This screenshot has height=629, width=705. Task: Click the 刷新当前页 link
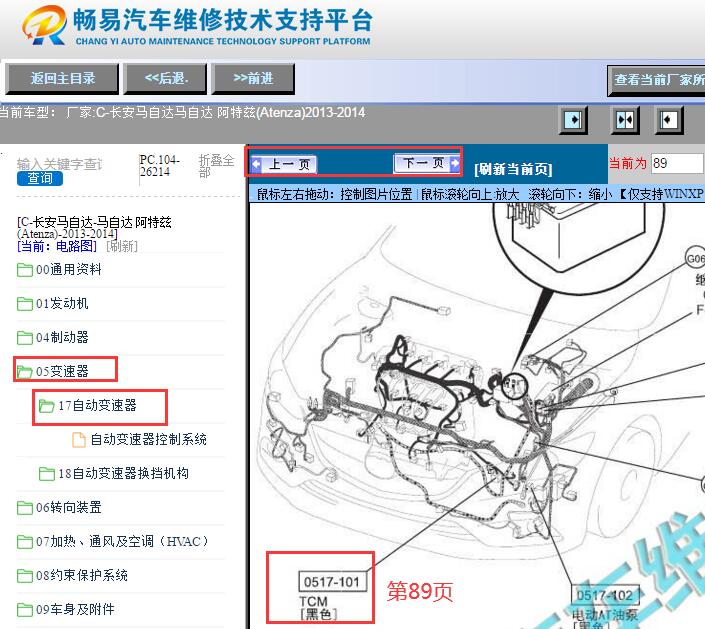[x=513, y=170]
